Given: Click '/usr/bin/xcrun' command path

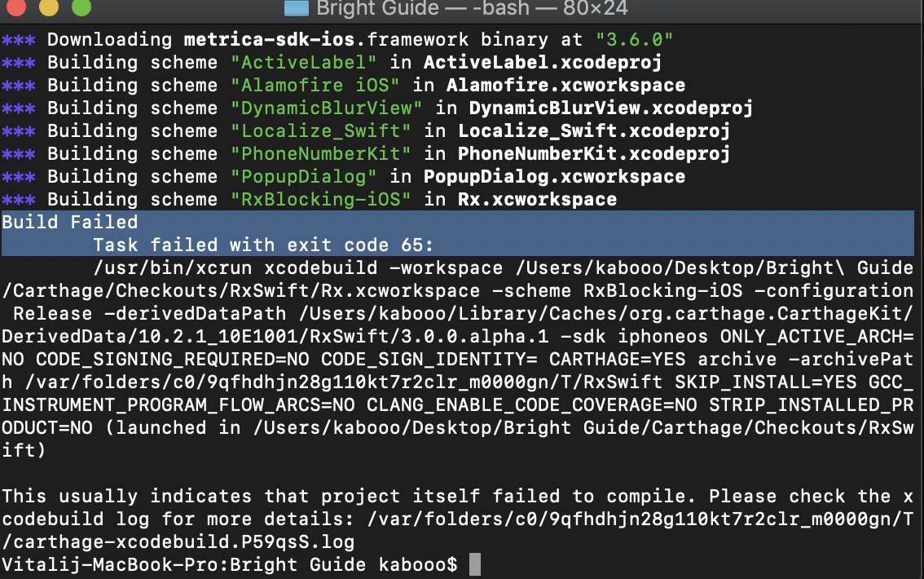Looking at the screenshot, I should pos(173,268).
